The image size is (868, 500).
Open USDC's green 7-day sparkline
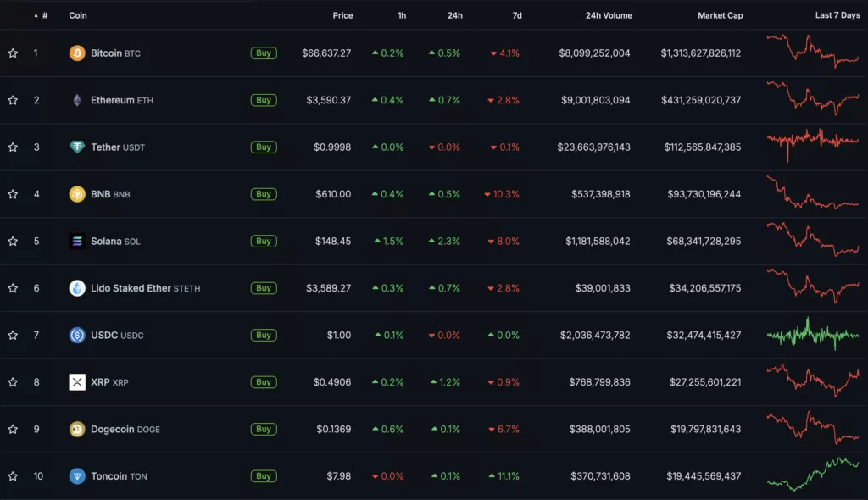click(x=813, y=333)
